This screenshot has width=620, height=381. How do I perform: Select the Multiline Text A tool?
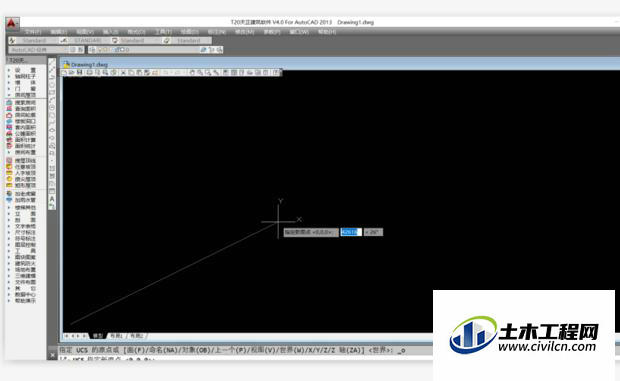[x=52, y=199]
